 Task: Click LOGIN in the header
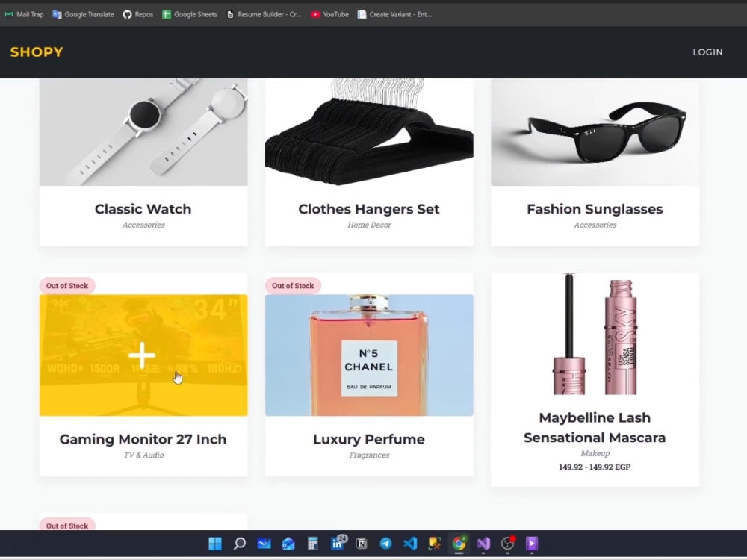(x=707, y=52)
